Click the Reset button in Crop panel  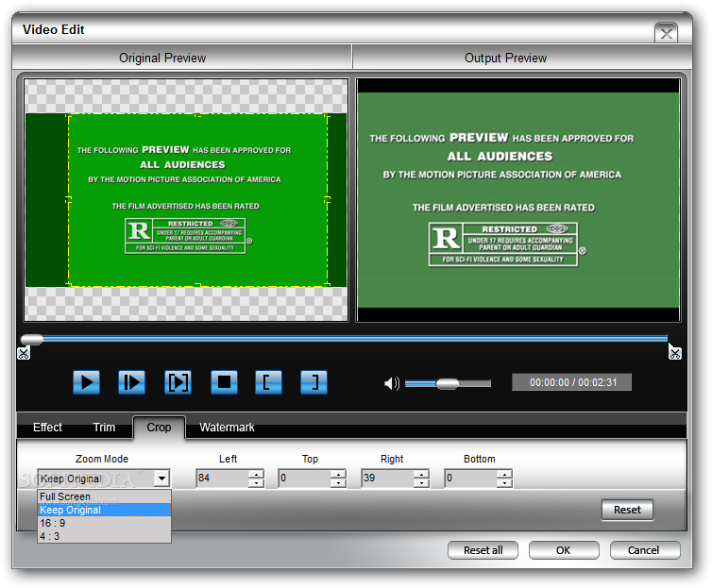pos(627,510)
